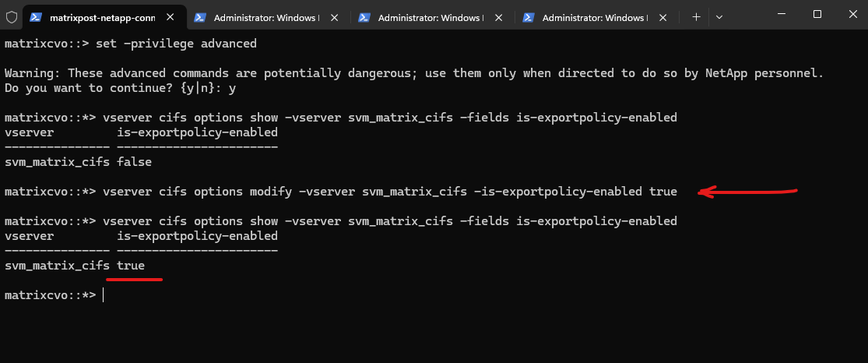Screen dimensions: 868x363
Task: Open a new tab with the plus icon
Action: pyautogui.click(x=696, y=16)
